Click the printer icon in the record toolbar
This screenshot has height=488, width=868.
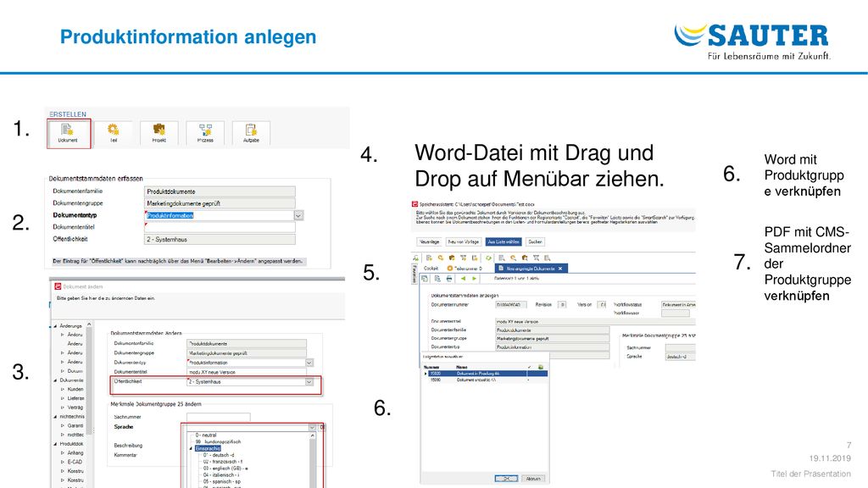pos(449,278)
